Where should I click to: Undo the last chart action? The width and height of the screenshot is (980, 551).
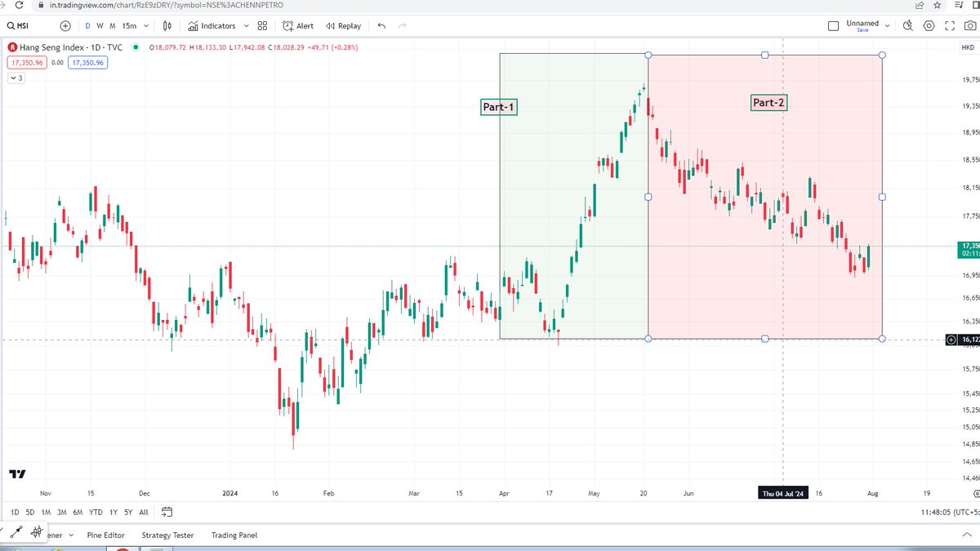[x=381, y=25]
